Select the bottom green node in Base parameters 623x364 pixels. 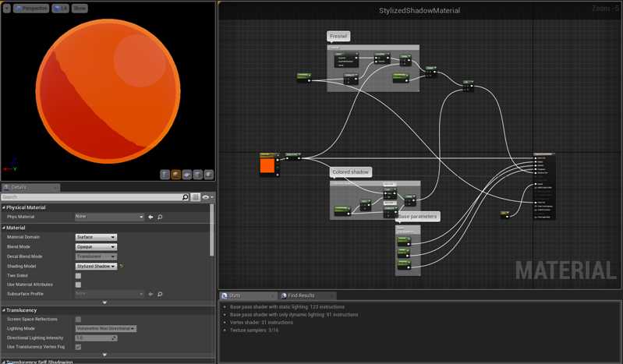(404, 264)
